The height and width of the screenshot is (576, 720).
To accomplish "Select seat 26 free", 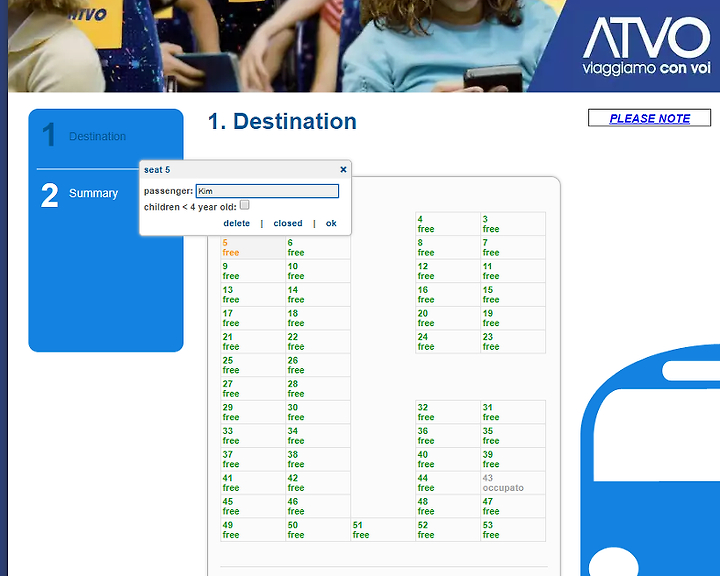I will tap(318, 365).
